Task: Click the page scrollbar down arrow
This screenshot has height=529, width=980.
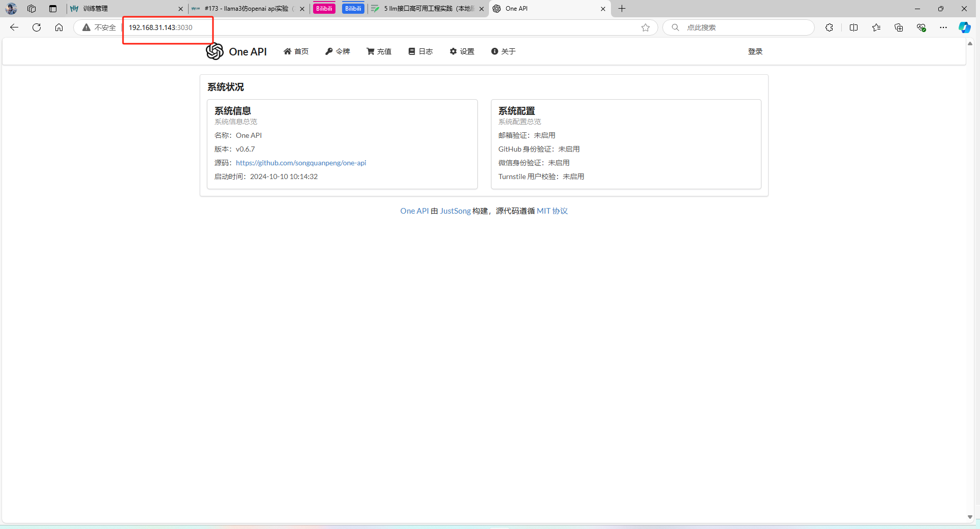Action: point(970,517)
